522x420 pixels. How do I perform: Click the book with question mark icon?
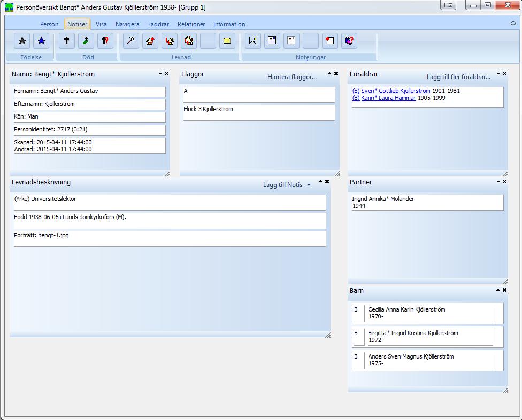tap(349, 41)
